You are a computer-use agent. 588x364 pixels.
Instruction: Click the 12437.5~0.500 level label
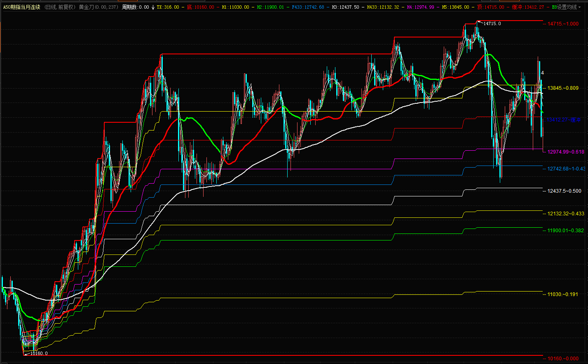point(565,191)
